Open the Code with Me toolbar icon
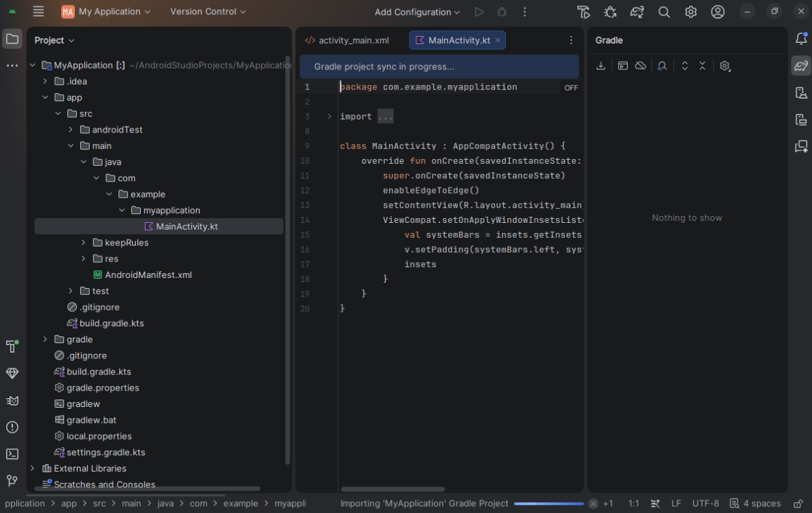The height and width of the screenshot is (513, 812). pyautogui.click(x=583, y=12)
